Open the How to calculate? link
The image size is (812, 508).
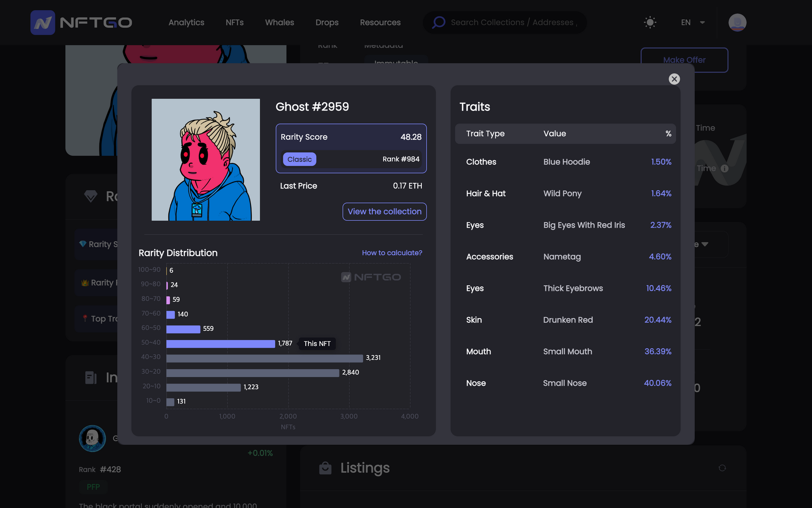tap(392, 253)
